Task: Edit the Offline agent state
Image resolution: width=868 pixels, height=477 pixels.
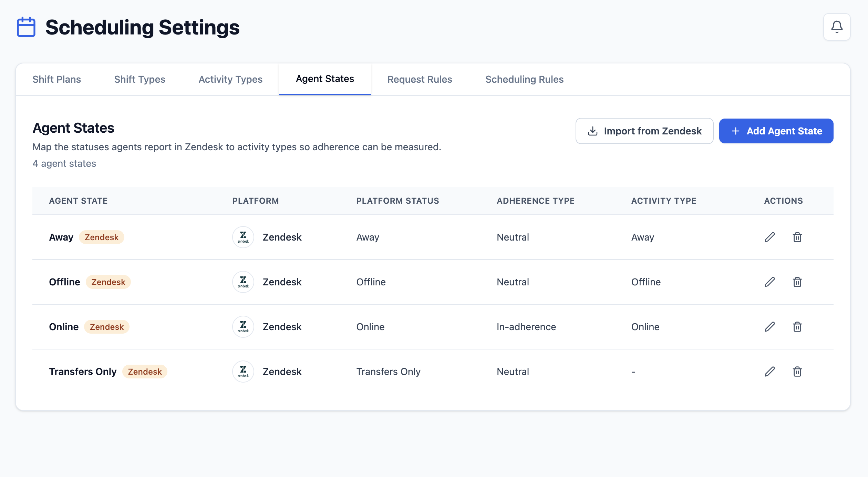Action: [x=770, y=282]
